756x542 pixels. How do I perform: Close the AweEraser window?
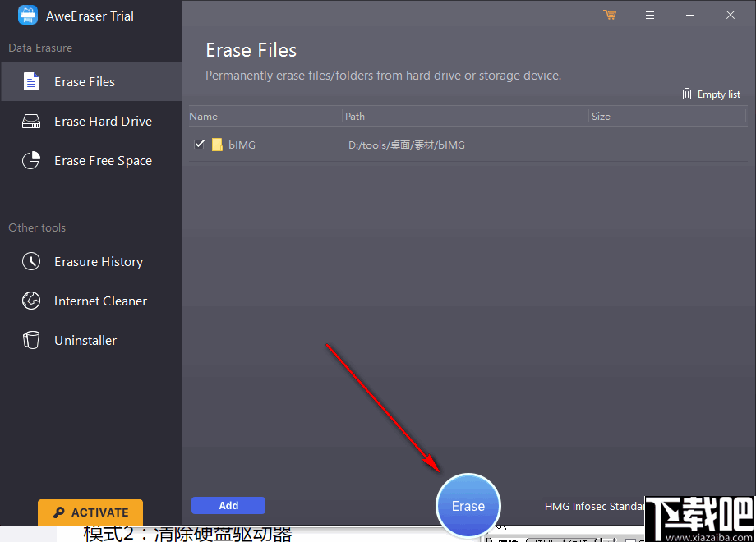pos(731,15)
